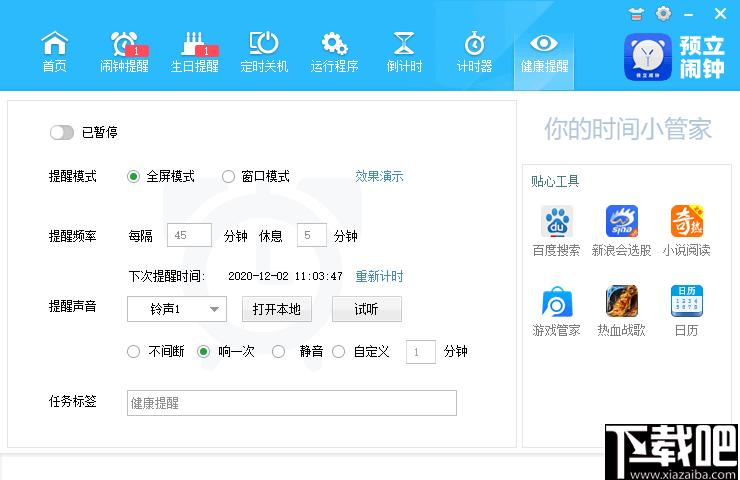Open the 游戏管家 game manager tool
The height and width of the screenshot is (480, 740).
click(x=556, y=311)
